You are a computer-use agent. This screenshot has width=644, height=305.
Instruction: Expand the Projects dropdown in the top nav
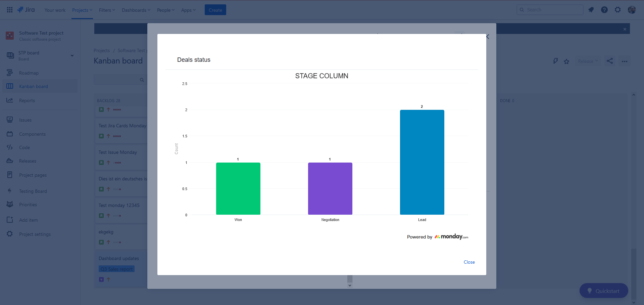click(x=82, y=10)
